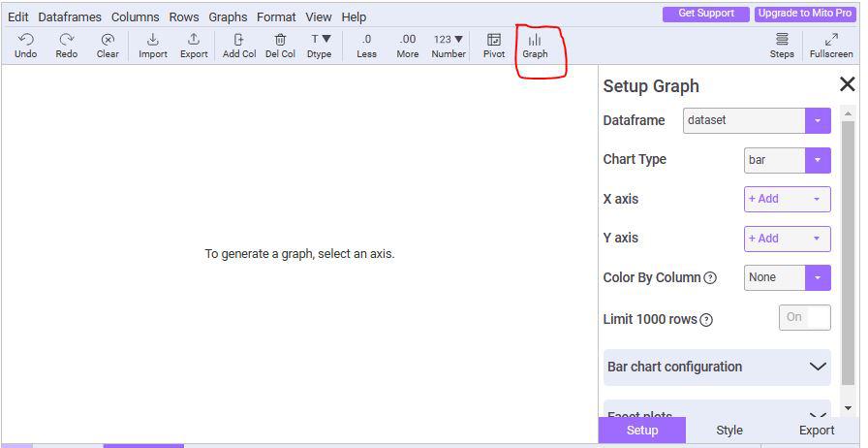
Task: Open the Columns menu
Action: (135, 17)
